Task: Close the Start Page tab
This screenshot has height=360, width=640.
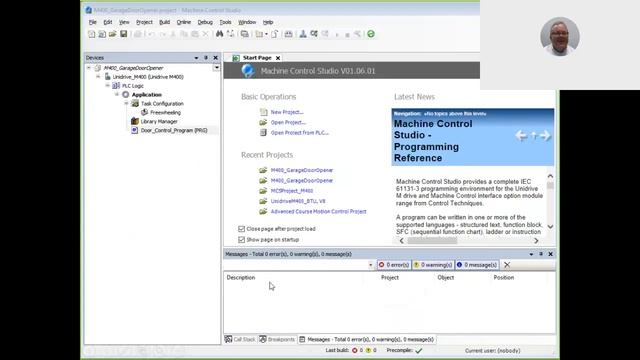Action: pos(278,58)
